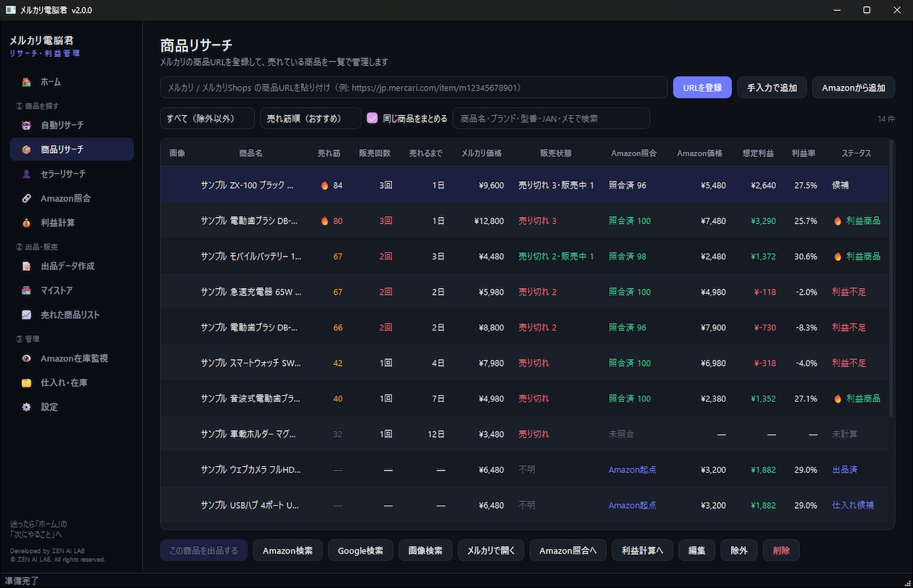Click the gear icon beside 設定
The width and height of the screenshot is (913, 588).
[x=27, y=407]
